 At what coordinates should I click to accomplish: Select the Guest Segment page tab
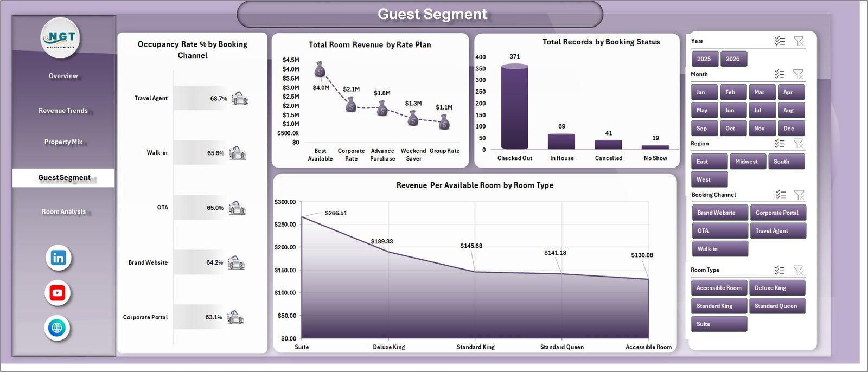[x=63, y=178]
